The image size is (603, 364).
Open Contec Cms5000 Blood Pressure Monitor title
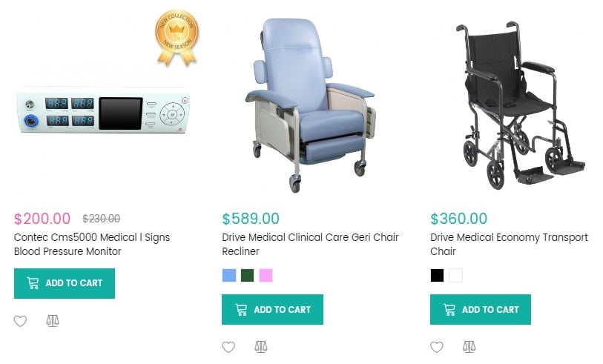click(x=92, y=245)
